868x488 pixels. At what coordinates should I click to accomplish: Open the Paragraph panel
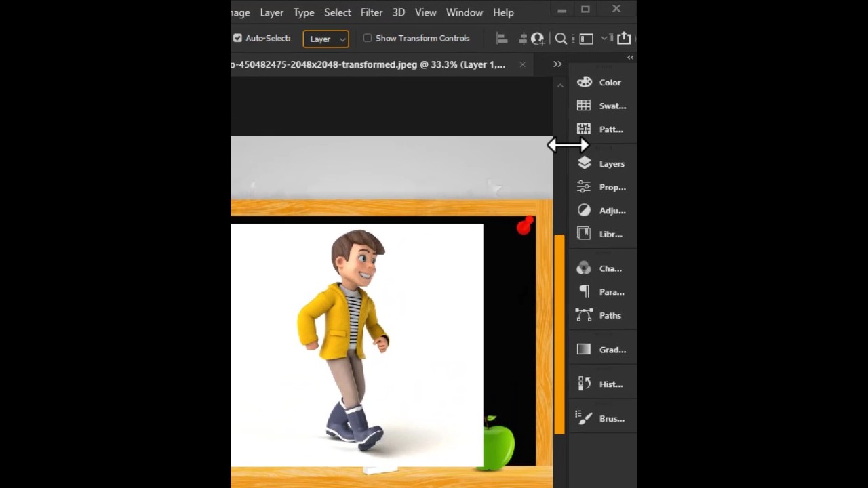pyautogui.click(x=601, y=292)
